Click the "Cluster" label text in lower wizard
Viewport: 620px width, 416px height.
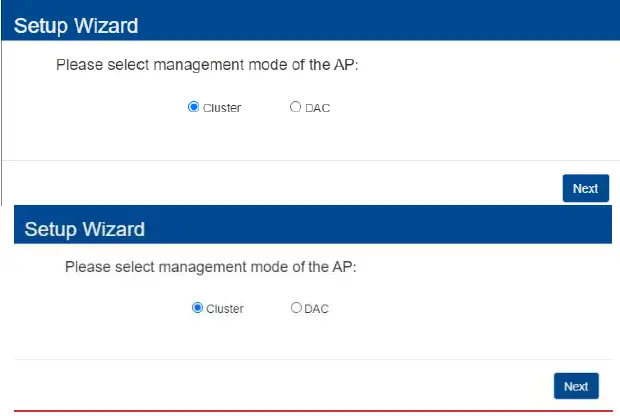225,309
